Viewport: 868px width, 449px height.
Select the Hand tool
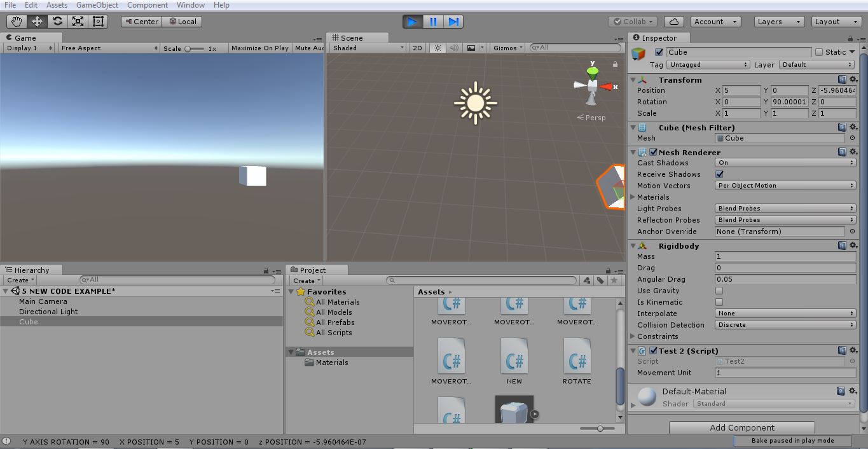[x=16, y=21]
